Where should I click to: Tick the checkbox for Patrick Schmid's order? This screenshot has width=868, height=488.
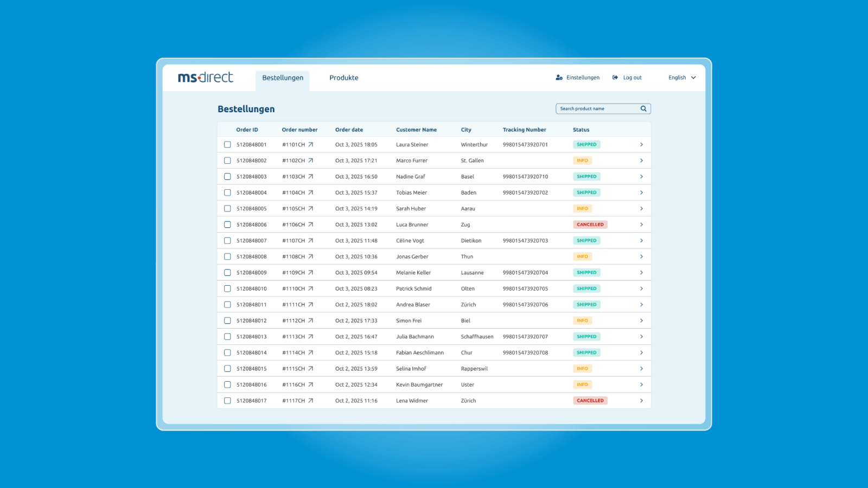click(x=227, y=288)
